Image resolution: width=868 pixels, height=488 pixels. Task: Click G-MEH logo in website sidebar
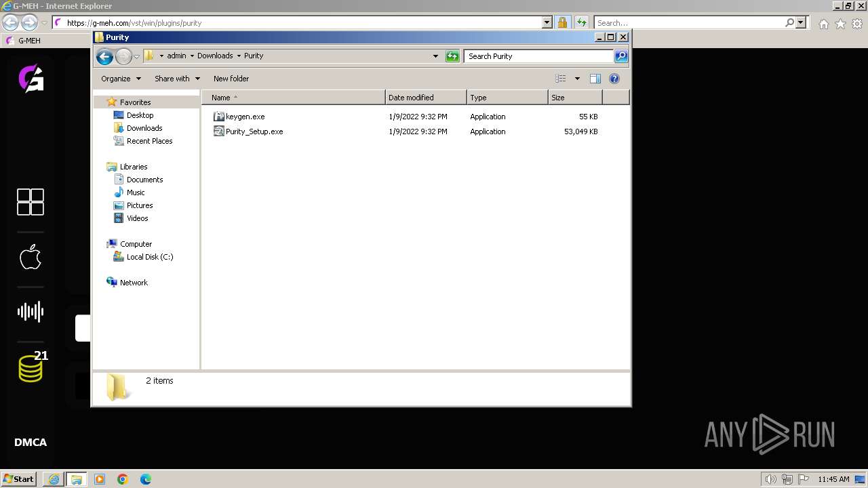pos(31,78)
